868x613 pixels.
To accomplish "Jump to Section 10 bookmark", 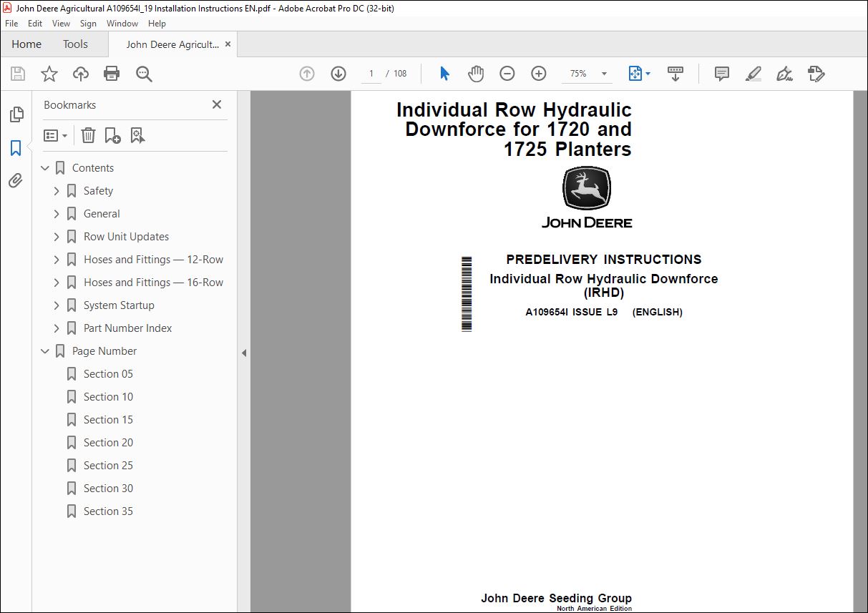I will click(108, 397).
